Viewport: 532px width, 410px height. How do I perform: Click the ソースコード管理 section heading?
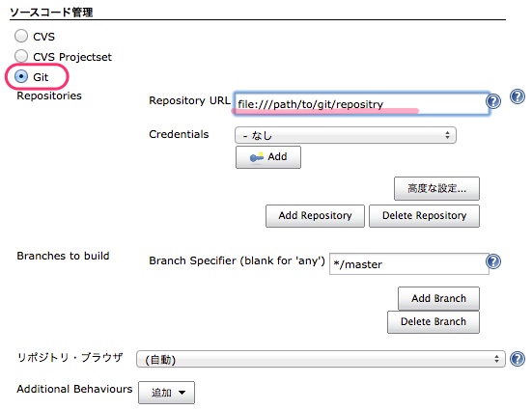point(51,13)
